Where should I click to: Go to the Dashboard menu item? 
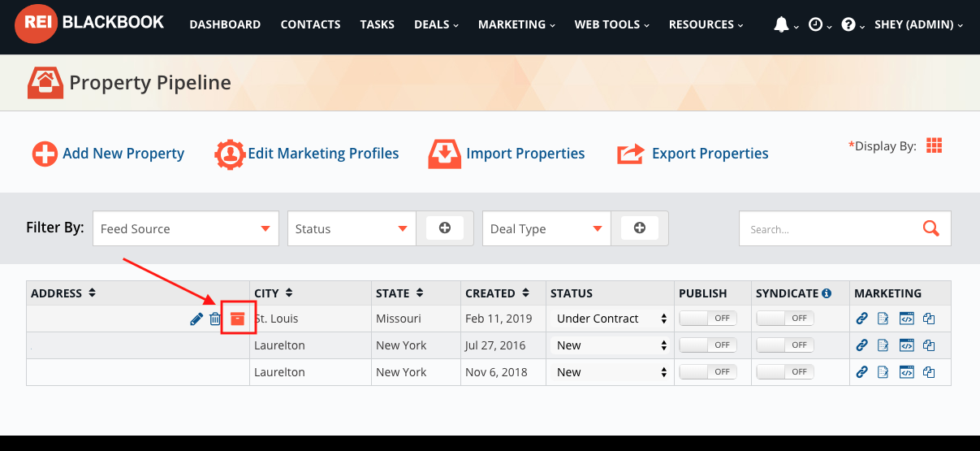pos(225,24)
